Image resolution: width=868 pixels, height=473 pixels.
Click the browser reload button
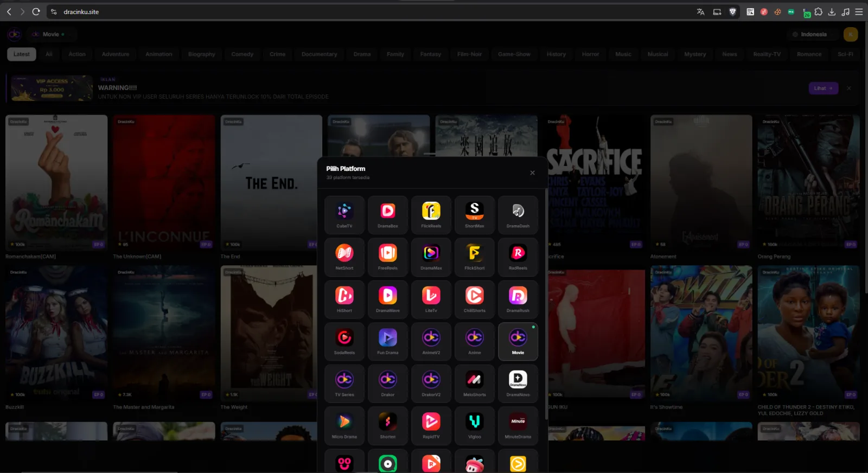click(x=36, y=11)
